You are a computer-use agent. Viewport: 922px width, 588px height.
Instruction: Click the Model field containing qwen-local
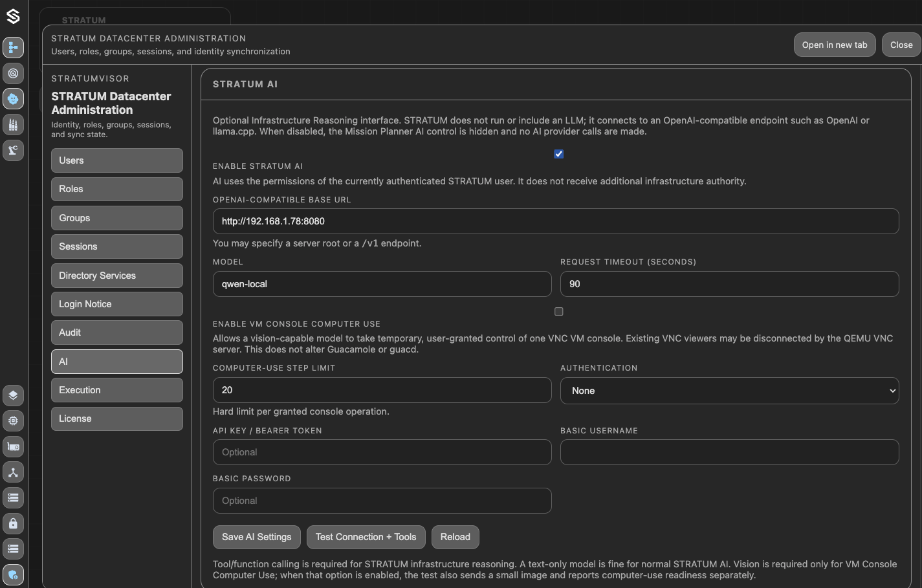pos(382,284)
